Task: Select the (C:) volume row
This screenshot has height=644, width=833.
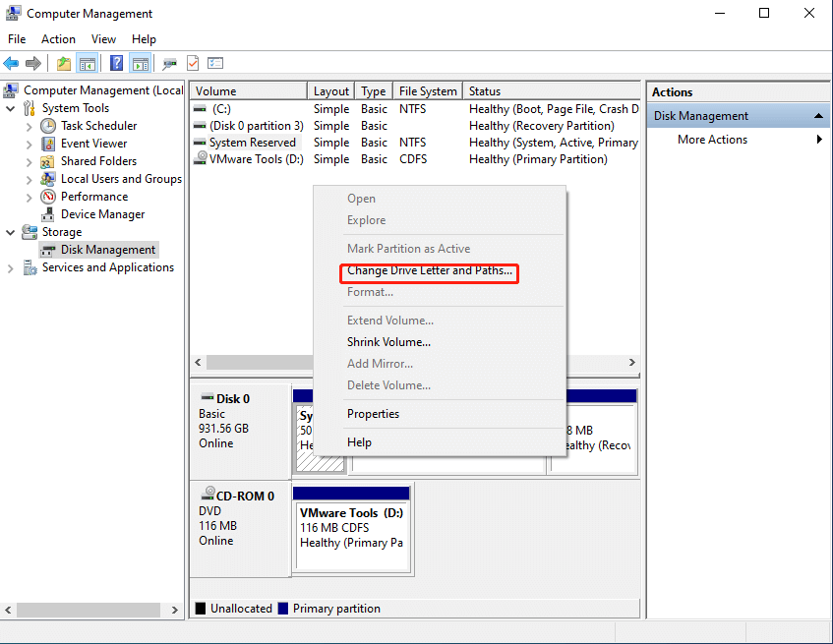Action: (x=415, y=109)
